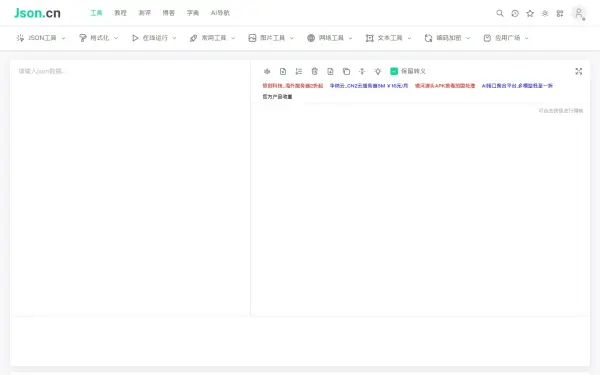Expand the 在线运行 dropdown menu

pyautogui.click(x=154, y=38)
